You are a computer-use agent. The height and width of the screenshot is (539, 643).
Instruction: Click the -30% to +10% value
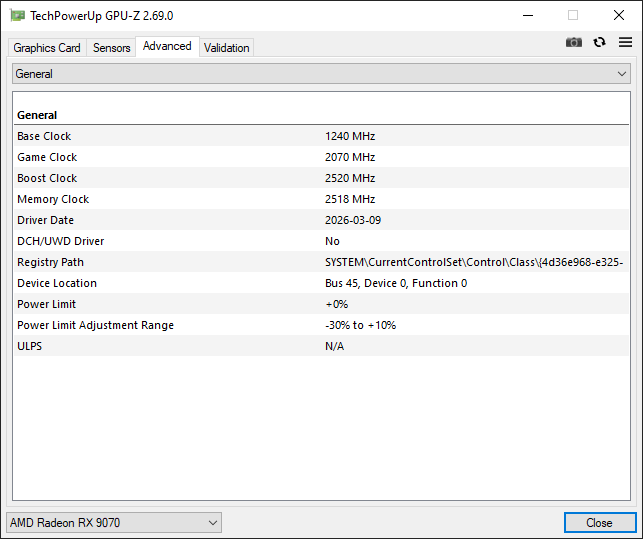pyautogui.click(x=360, y=325)
